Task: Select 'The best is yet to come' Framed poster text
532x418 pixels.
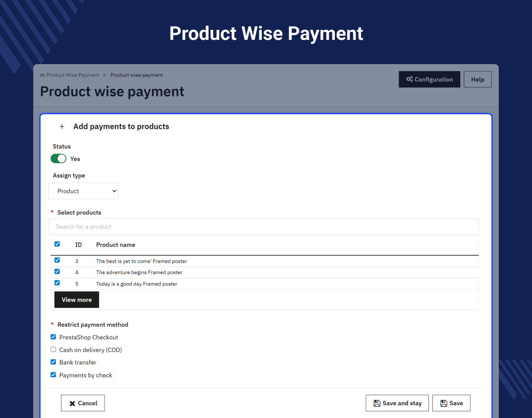Action: [142, 261]
